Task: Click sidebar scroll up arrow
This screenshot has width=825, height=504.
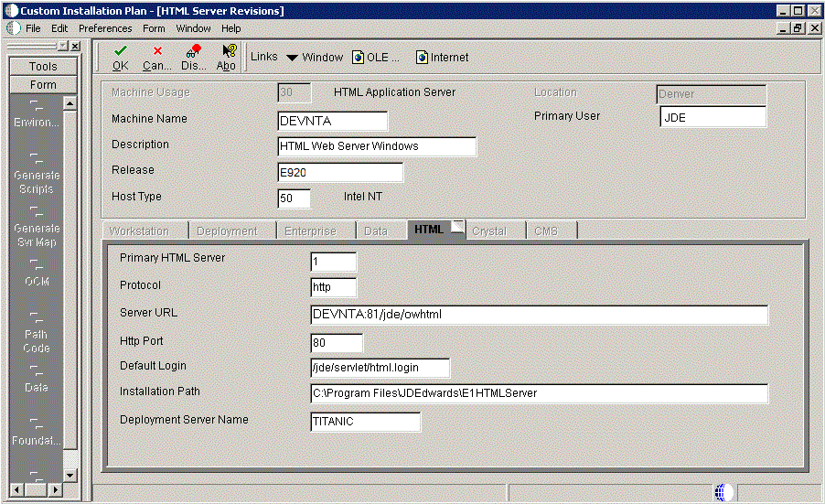Action: click(70, 103)
